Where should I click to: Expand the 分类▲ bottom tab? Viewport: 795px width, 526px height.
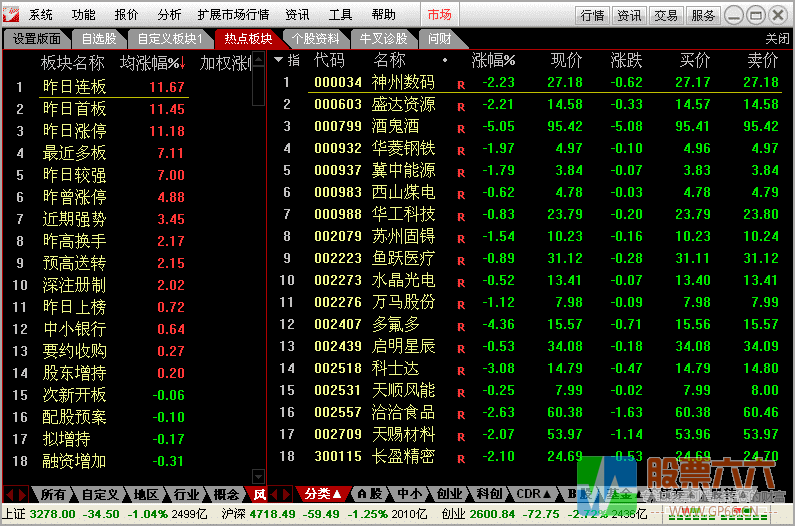click(x=323, y=494)
